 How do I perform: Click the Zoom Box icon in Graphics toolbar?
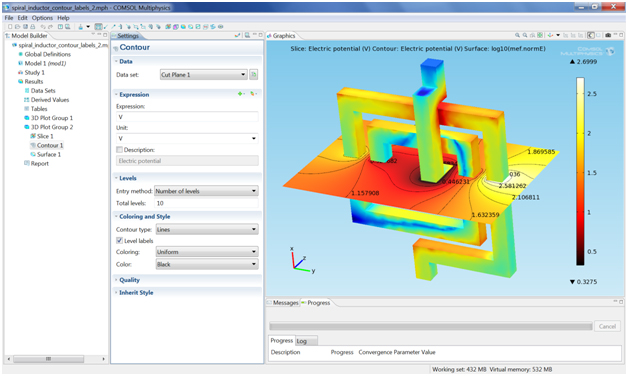tap(532, 35)
